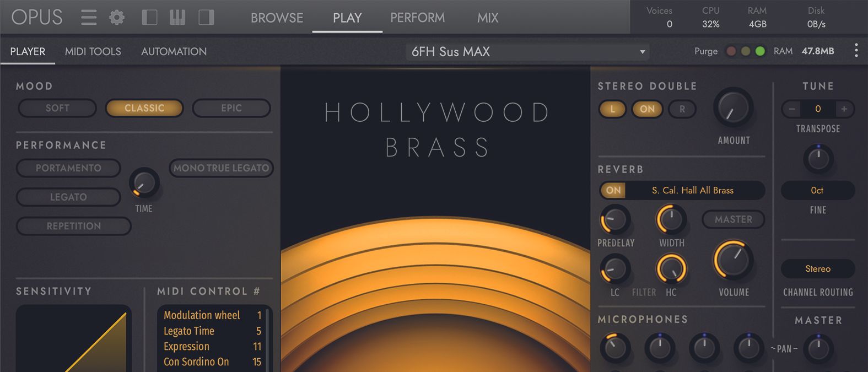This screenshot has width=868, height=372.
Task: Switch to the BROWSE page
Action: tap(277, 18)
